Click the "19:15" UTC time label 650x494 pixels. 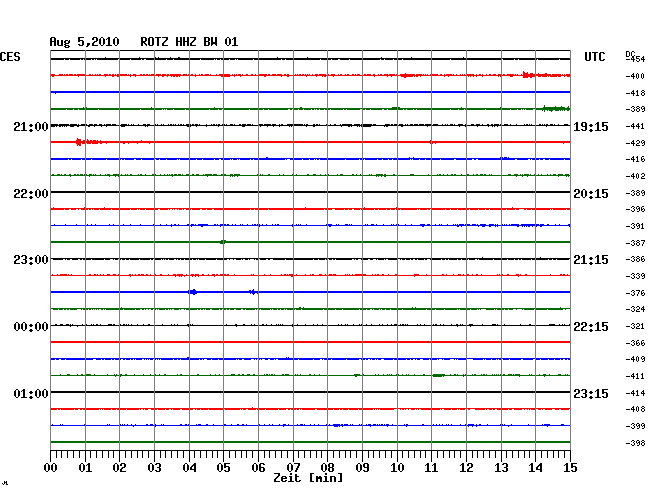point(591,126)
